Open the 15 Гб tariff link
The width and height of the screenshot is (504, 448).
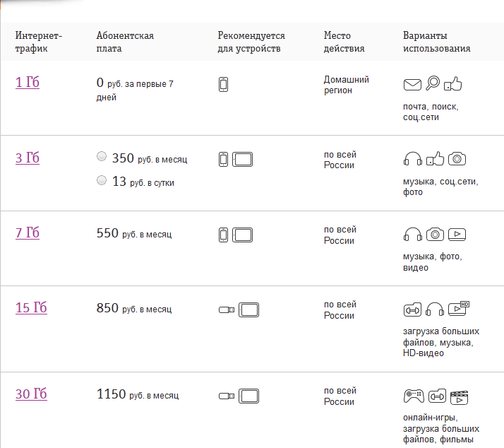(31, 307)
